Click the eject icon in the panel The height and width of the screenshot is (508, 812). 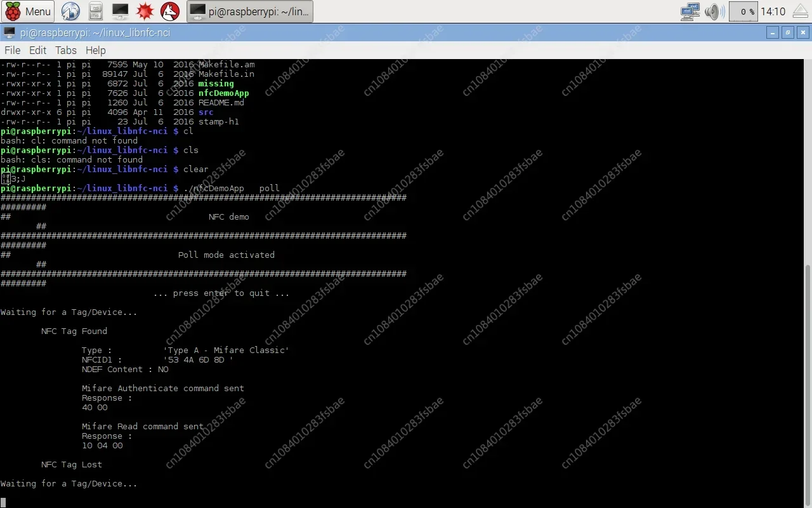799,11
